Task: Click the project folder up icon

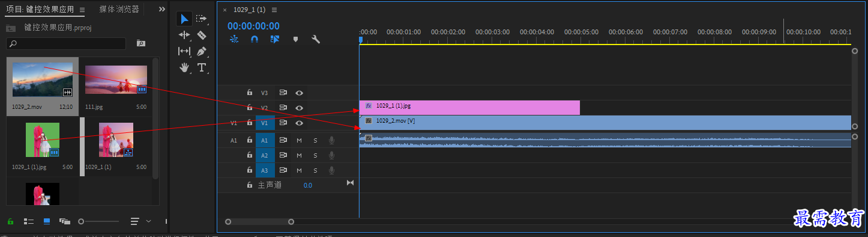Action: (10, 28)
